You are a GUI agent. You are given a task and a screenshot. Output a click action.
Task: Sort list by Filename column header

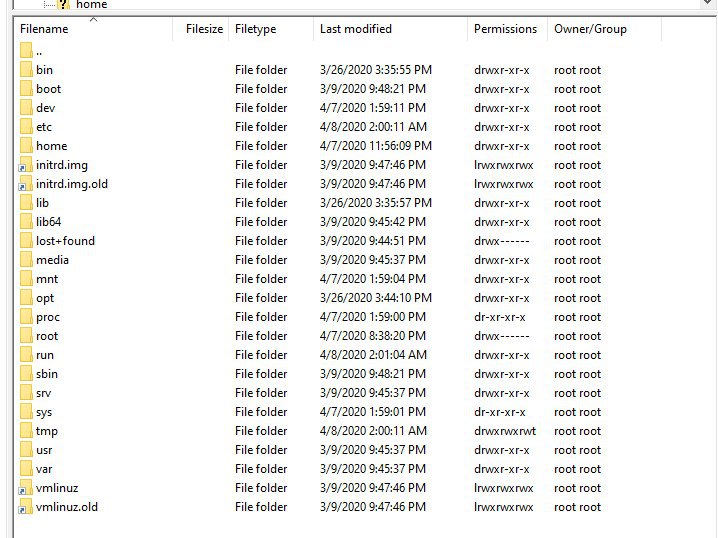93,29
